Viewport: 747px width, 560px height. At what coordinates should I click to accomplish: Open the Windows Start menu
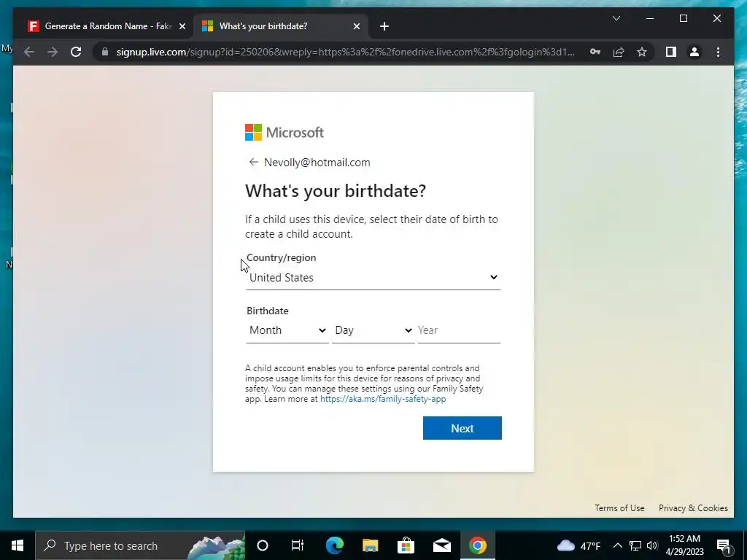[18, 545]
